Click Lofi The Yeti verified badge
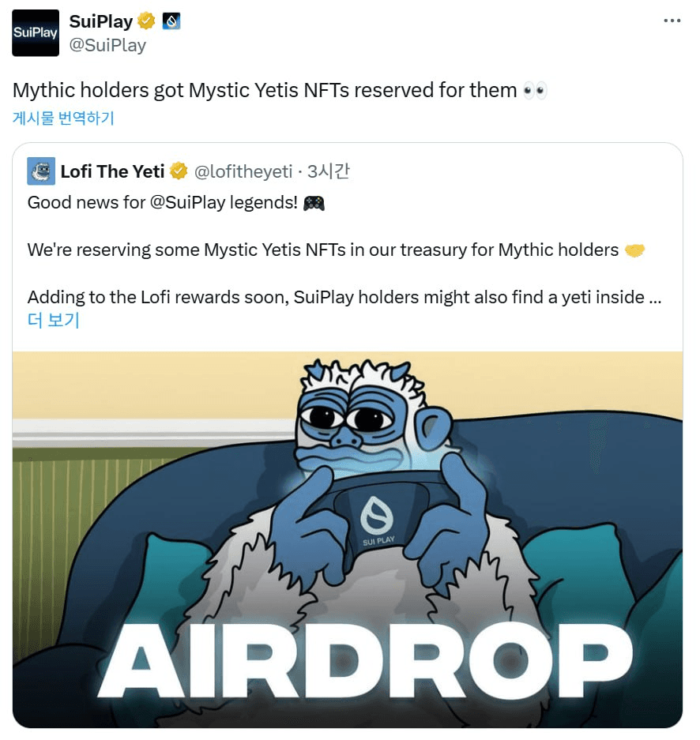This screenshot has width=700, height=740. 179,171
